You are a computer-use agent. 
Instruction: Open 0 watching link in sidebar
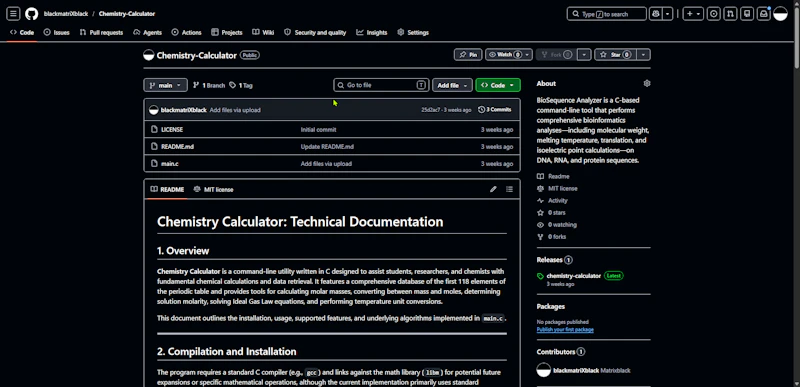coord(557,224)
